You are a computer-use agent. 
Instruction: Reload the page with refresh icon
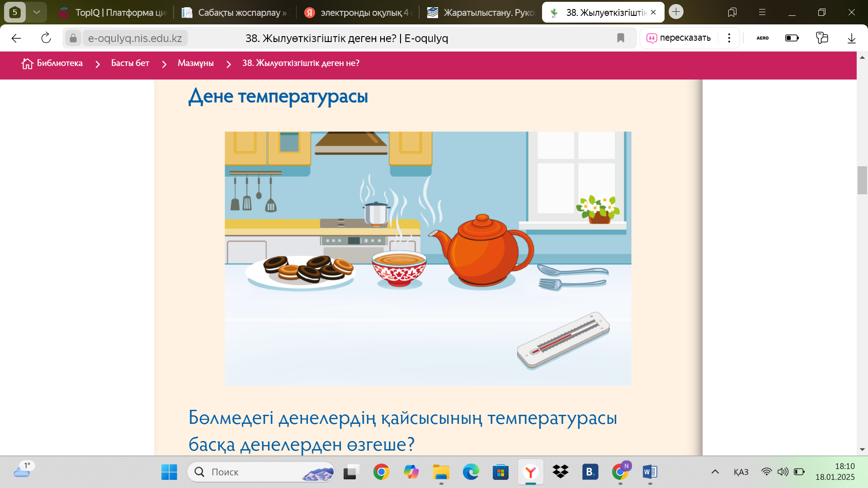46,38
